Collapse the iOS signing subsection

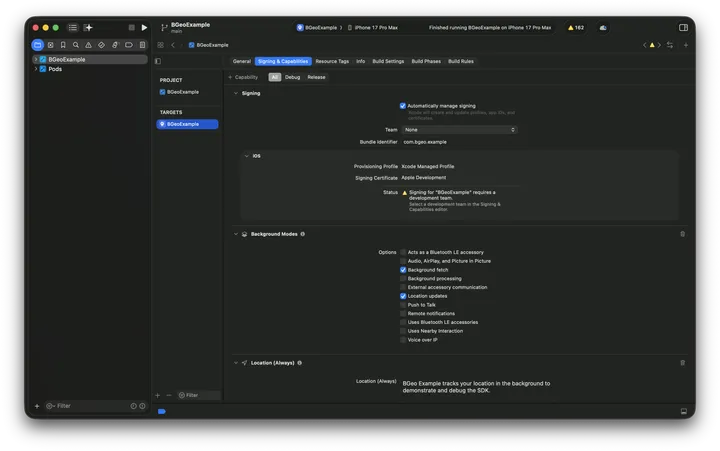(247, 156)
